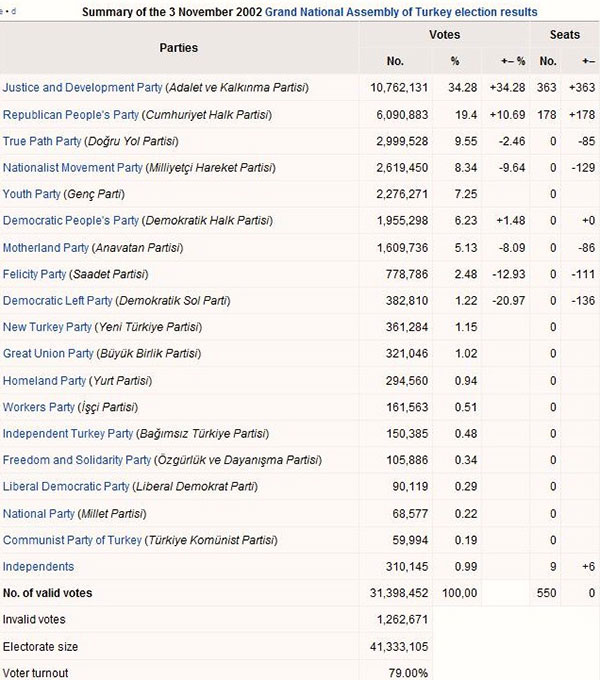Visit Liberal Democratic Party link
This screenshot has width=600, height=680.
[66, 487]
